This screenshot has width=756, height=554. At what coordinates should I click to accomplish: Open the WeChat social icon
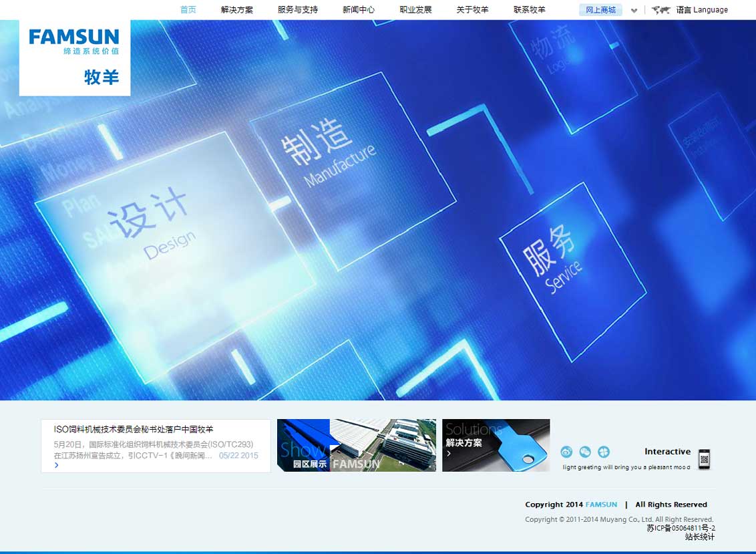point(585,452)
